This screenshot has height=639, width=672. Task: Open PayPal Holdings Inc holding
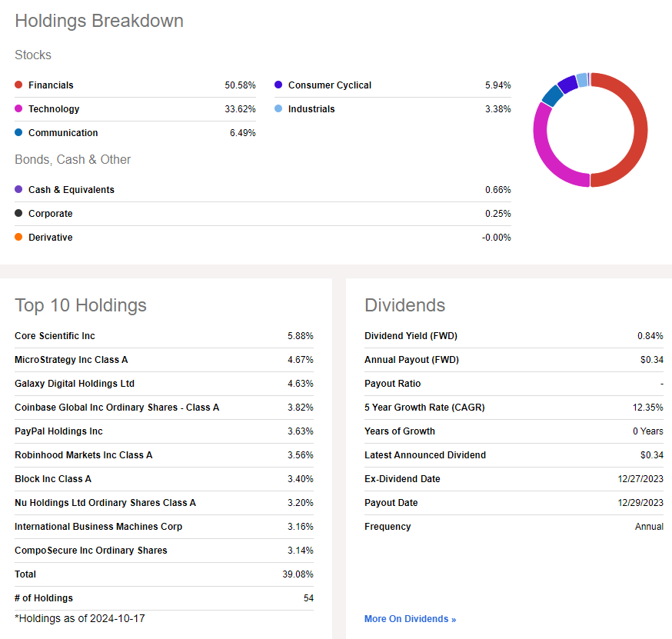pos(58,431)
